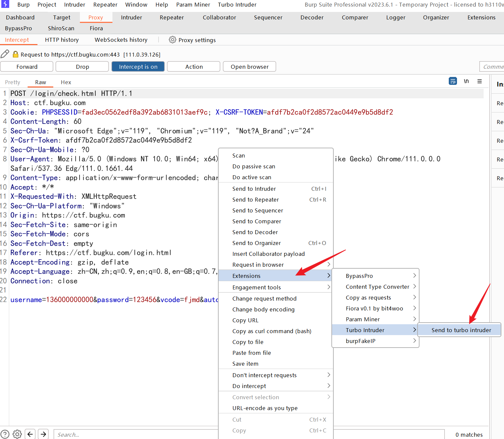Viewport: 504px width, 439px height.
Task: Expand Param Miner extension submenu
Action: tap(375, 319)
